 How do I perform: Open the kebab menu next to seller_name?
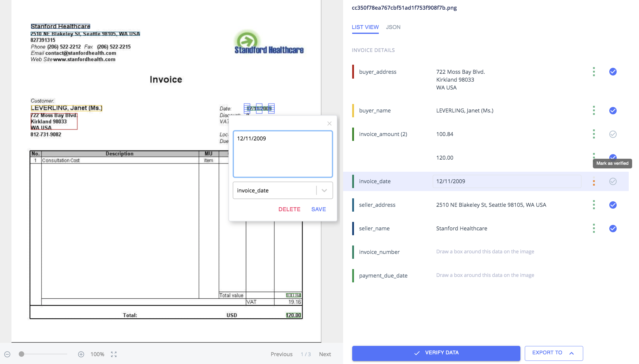[594, 228]
